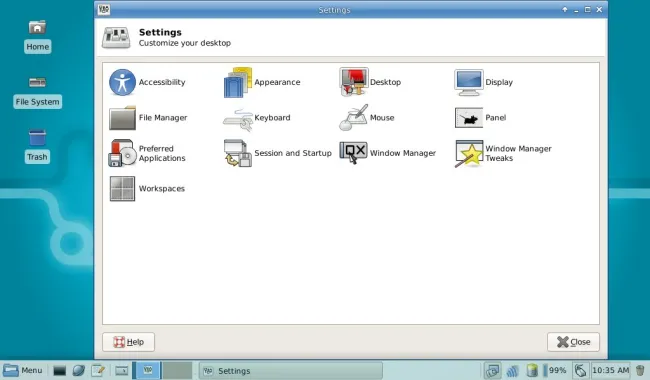
Task: Click the Help button
Action: [129, 342]
